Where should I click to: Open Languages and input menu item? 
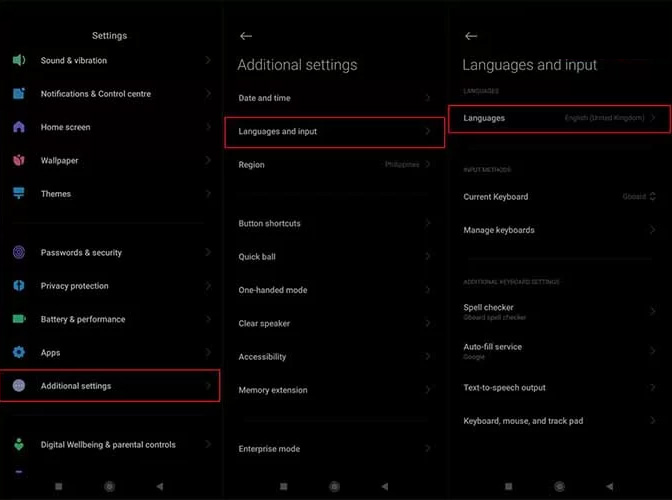[x=334, y=131]
